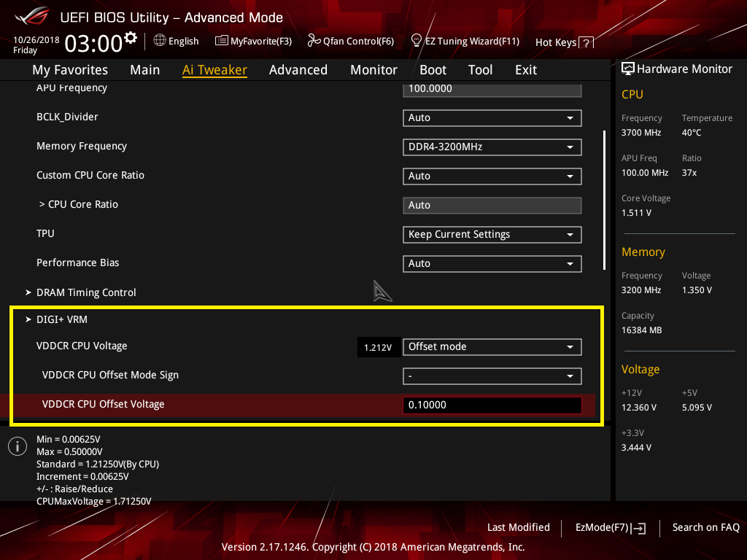Switch to the Main tab
The image size is (747, 560).
(145, 70)
